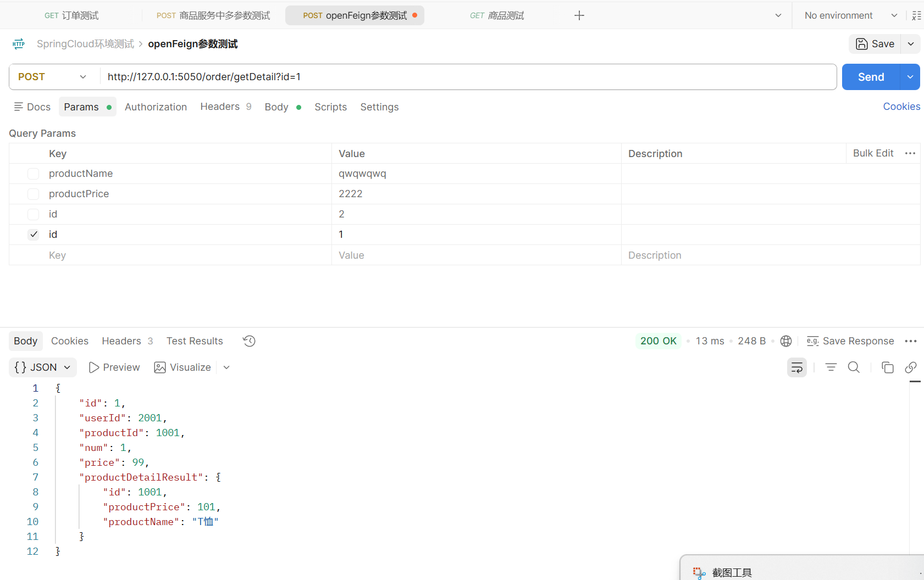Expand the Save options arrow
Viewport: 924px width, 580px height.
(x=911, y=44)
